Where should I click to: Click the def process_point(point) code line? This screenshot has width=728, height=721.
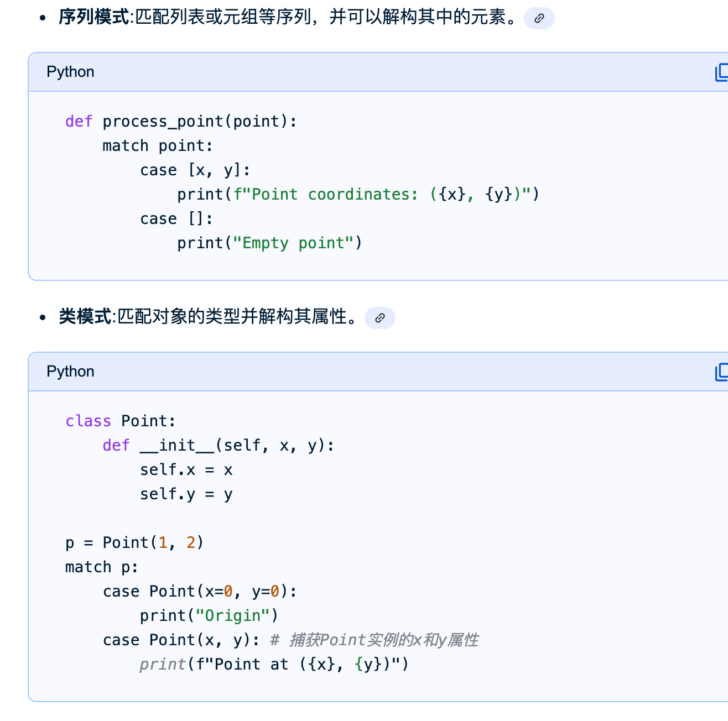(x=181, y=122)
